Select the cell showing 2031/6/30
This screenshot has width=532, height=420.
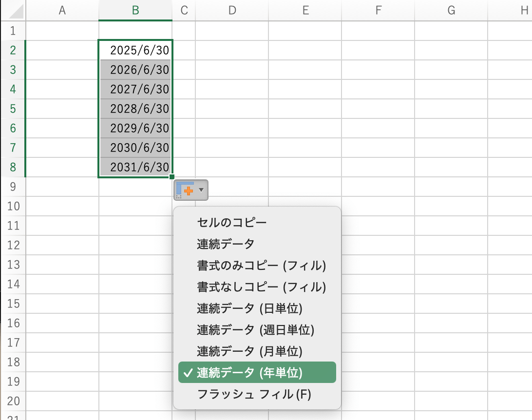click(x=135, y=167)
